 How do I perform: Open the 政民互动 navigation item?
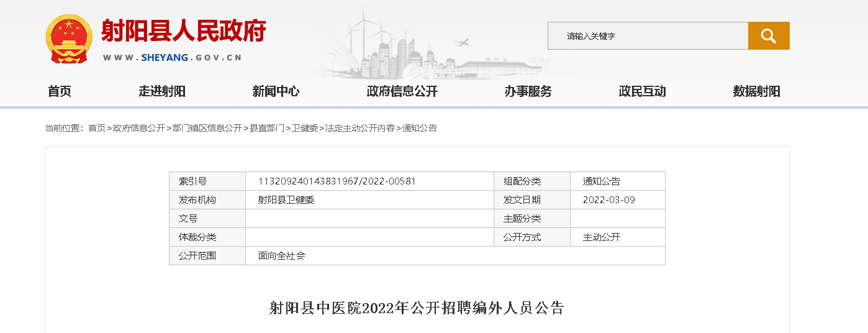642,91
